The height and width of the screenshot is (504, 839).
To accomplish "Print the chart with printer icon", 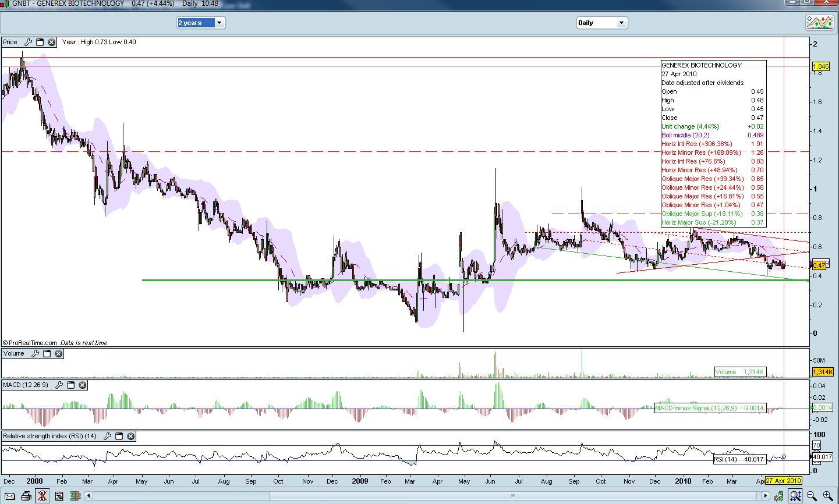I will tap(26, 496).
